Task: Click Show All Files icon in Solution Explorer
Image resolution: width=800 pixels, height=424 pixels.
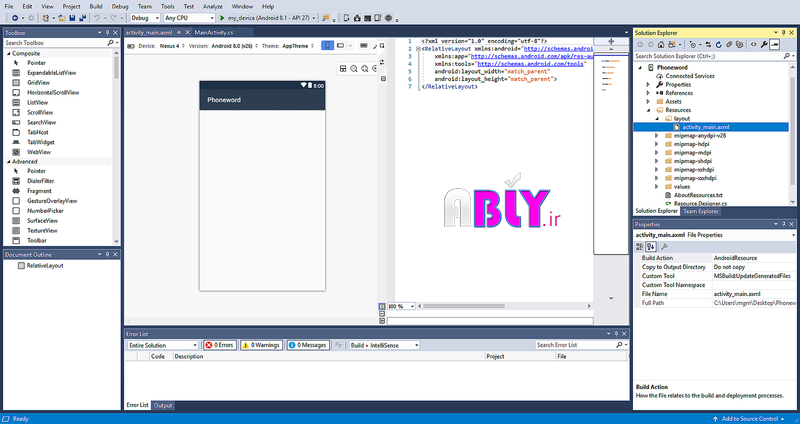Action: (740, 44)
